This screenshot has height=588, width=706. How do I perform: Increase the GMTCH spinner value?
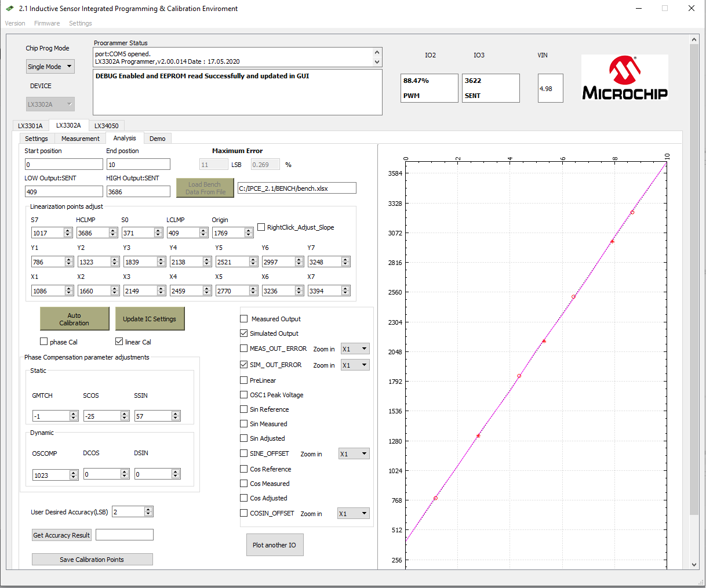click(74, 413)
